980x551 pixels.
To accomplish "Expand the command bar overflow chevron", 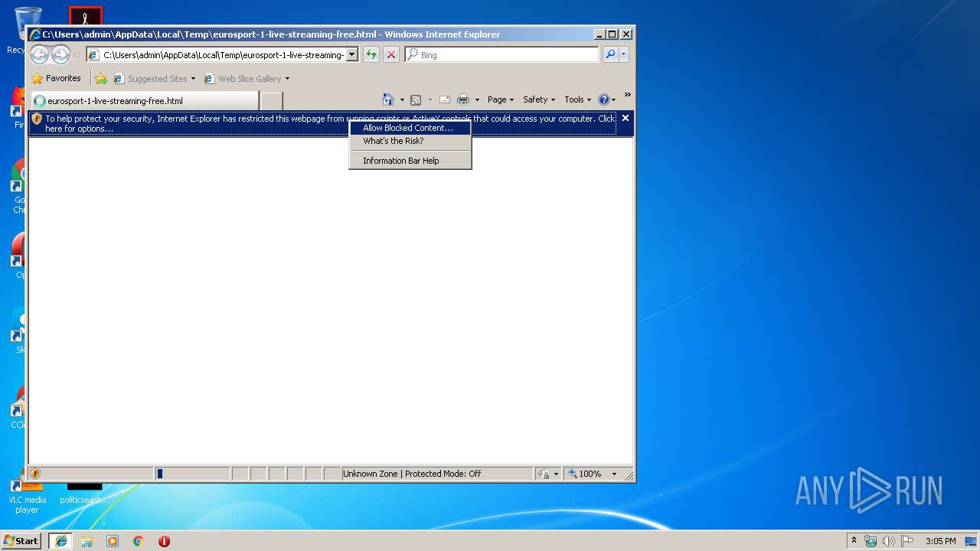I will (x=627, y=95).
